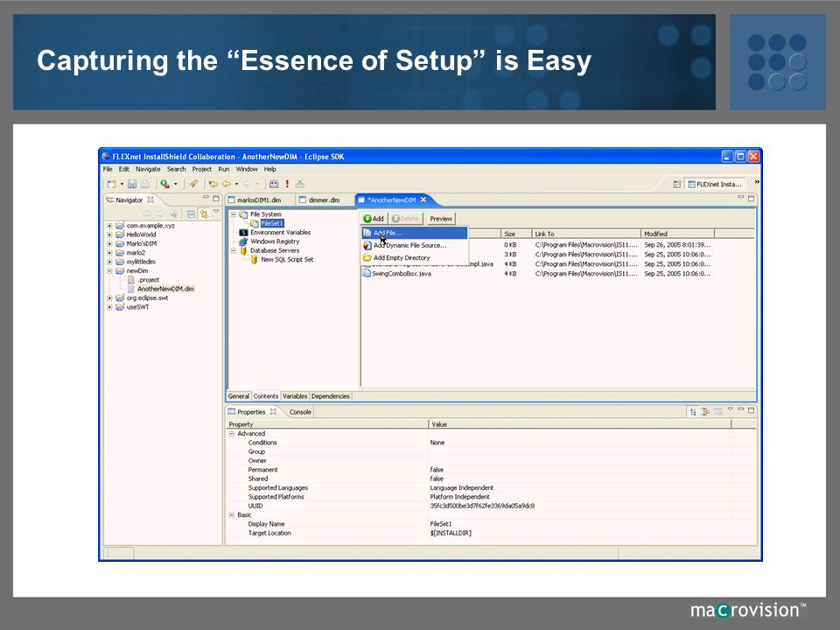Click the Preview button
The width and height of the screenshot is (840, 630).
pyautogui.click(x=441, y=219)
